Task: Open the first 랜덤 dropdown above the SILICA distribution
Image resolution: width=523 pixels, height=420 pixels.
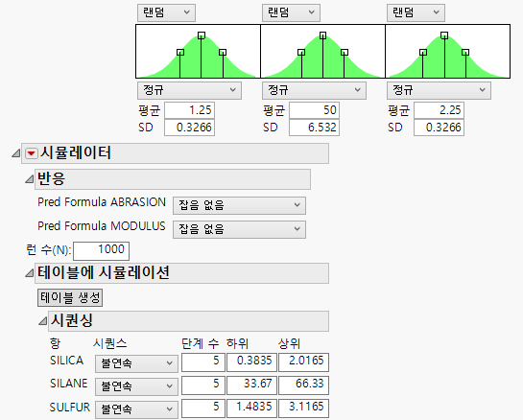Action: [x=166, y=12]
